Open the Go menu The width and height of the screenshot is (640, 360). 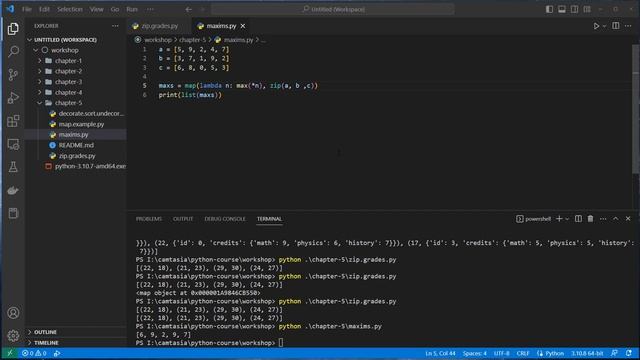click(x=115, y=9)
